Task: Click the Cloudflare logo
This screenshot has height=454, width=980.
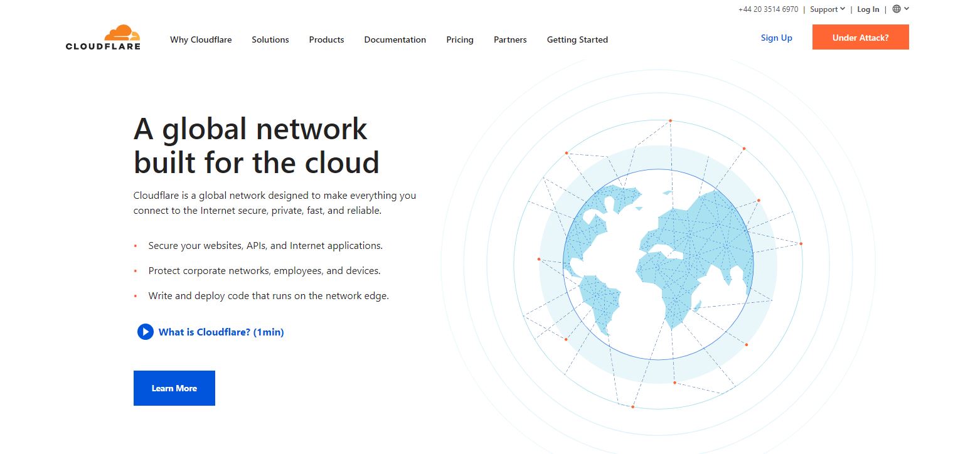Action: pos(103,37)
